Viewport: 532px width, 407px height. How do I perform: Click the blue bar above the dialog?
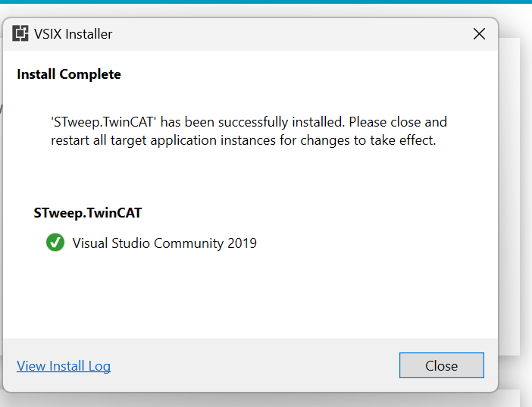click(266, 2)
